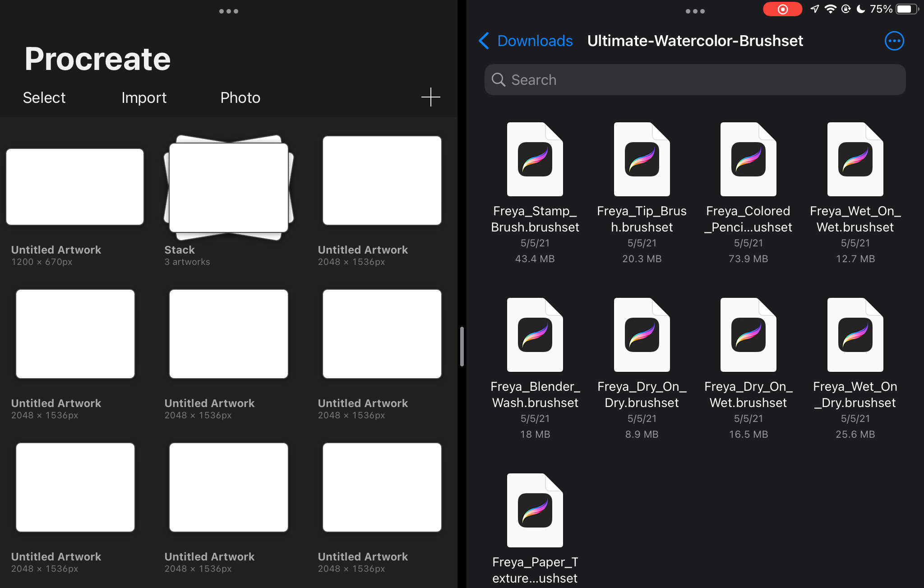Tap the Procreate window multitasking dots

pos(229,11)
